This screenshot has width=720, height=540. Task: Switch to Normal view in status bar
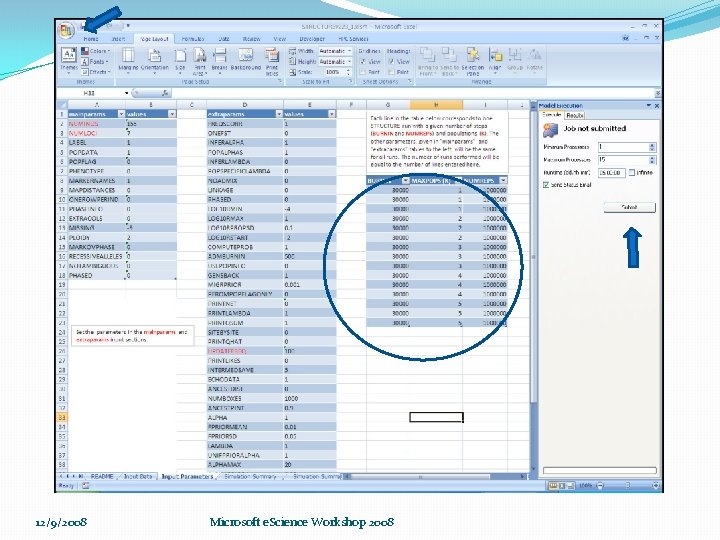pyautogui.click(x=553, y=485)
